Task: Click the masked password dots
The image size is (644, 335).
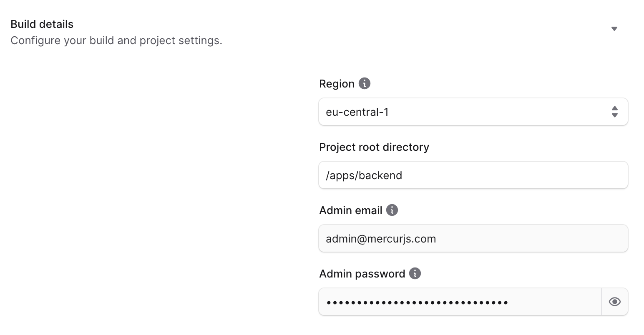Action: pos(417,302)
